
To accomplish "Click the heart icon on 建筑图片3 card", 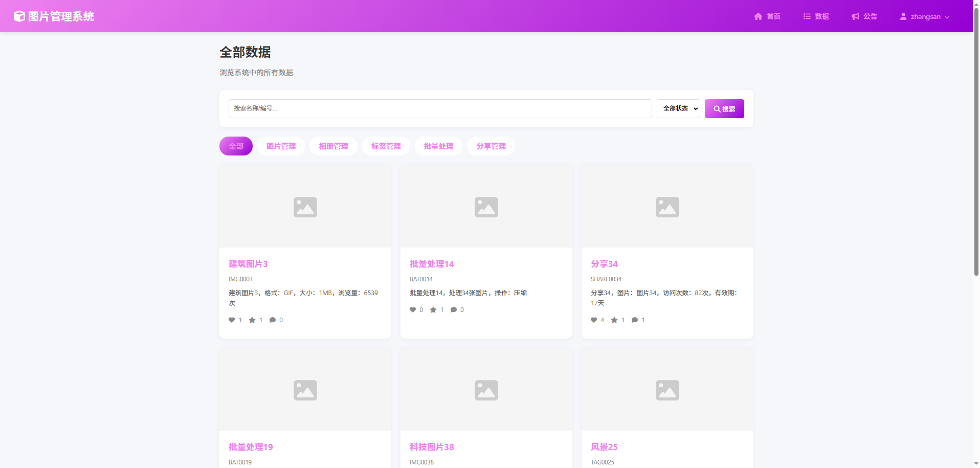I will pos(232,320).
